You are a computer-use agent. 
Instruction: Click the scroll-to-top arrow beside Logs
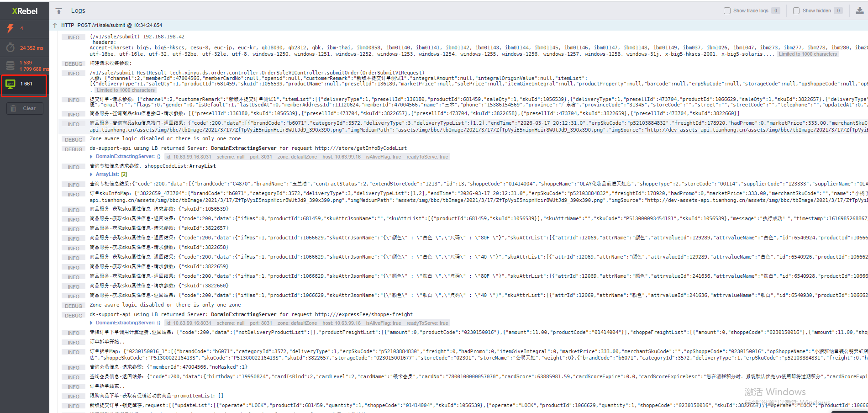(58, 11)
